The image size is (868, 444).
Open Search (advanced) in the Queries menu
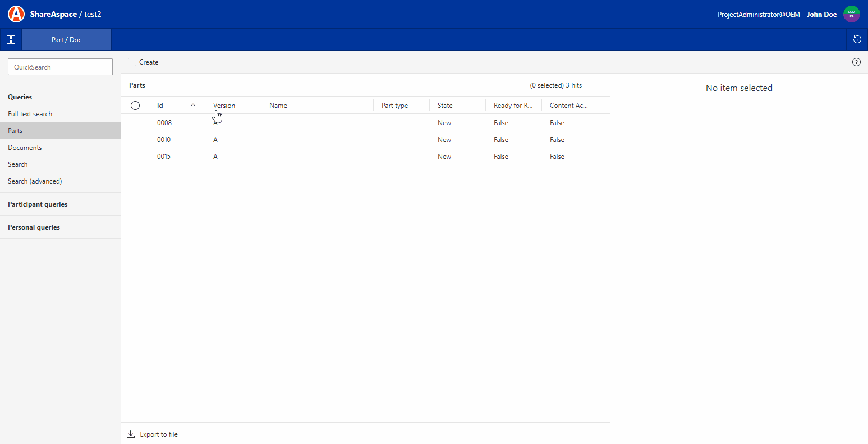pyautogui.click(x=35, y=181)
